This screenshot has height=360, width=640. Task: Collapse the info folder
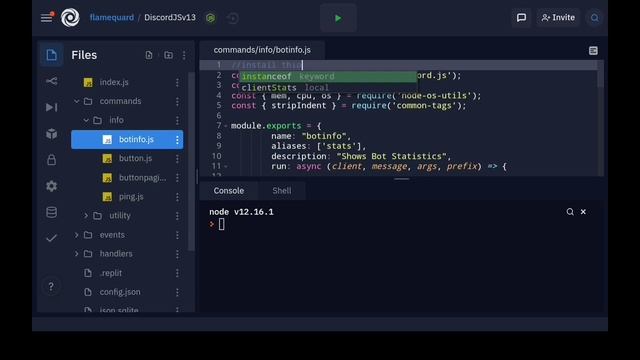coord(86,120)
